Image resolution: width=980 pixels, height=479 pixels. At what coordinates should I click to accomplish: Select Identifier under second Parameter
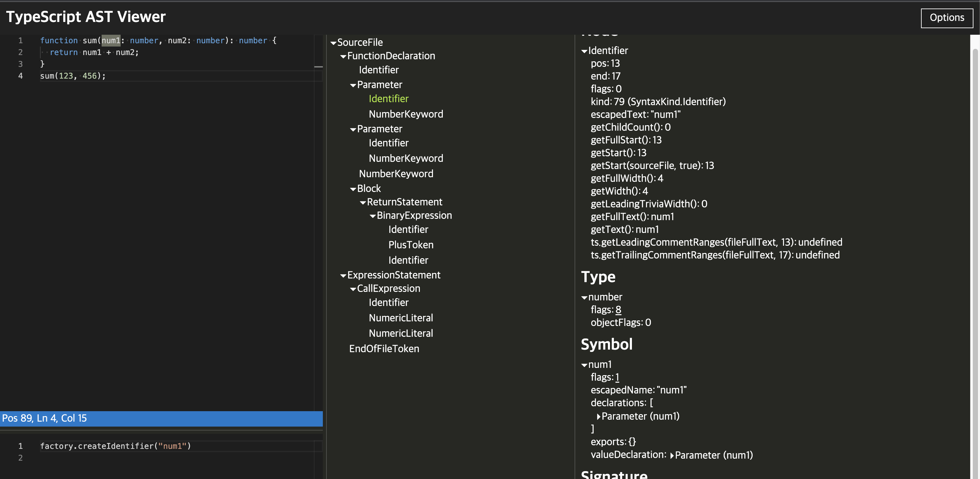pyautogui.click(x=388, y=143)
